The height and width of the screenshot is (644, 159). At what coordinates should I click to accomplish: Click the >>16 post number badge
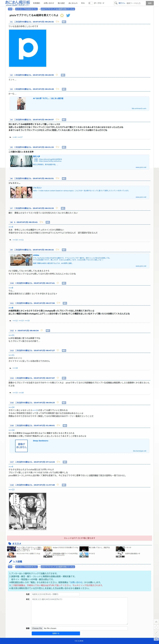12,426
